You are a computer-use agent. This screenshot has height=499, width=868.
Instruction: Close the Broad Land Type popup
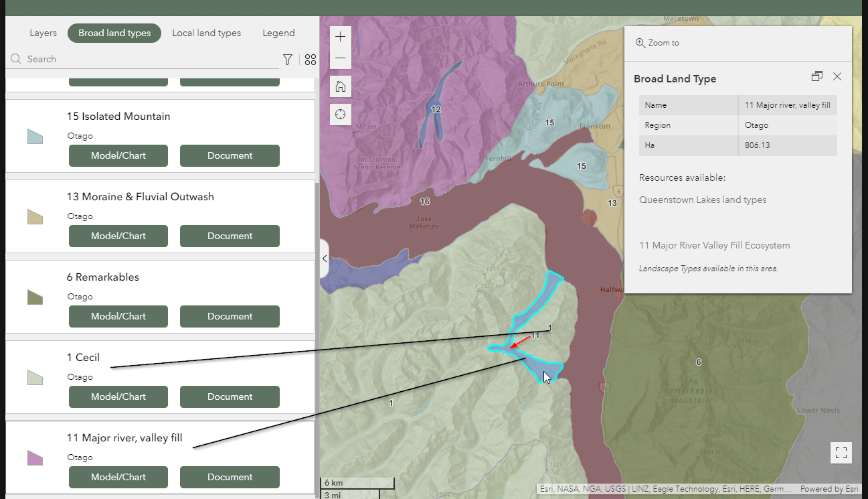(x=837, y=76)
